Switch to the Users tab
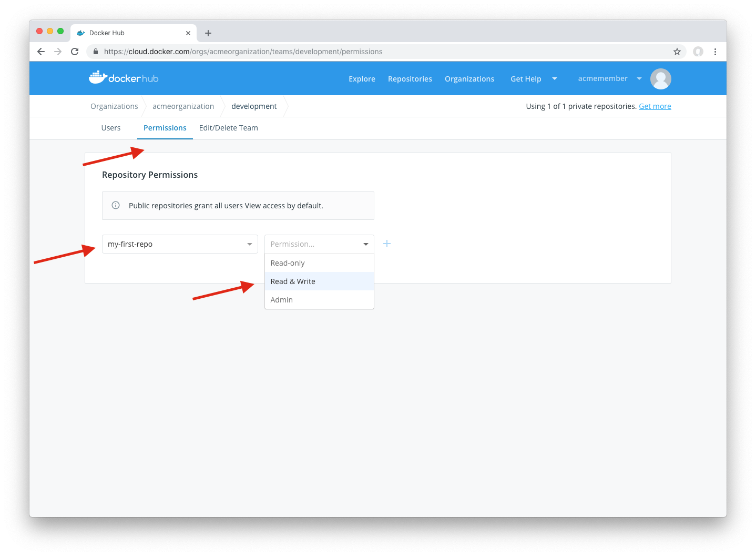Viewport: 756px width, 556px height. [111, 128]
